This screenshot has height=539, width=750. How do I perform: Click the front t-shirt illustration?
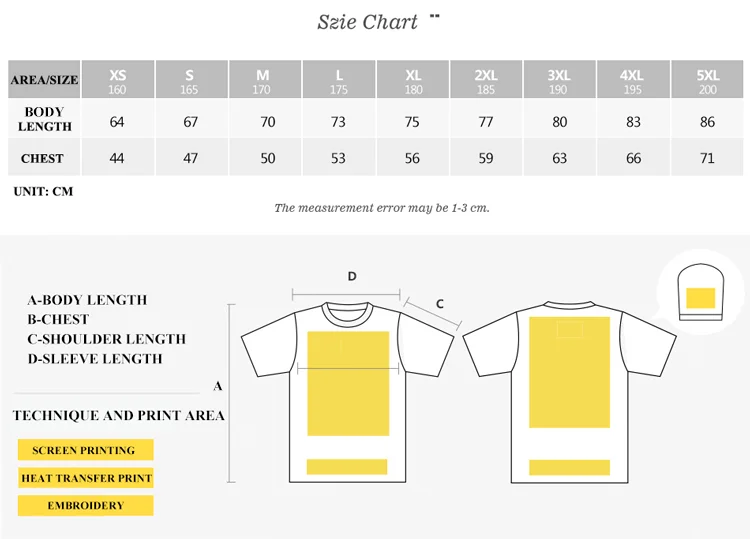(x=347, y=392)
